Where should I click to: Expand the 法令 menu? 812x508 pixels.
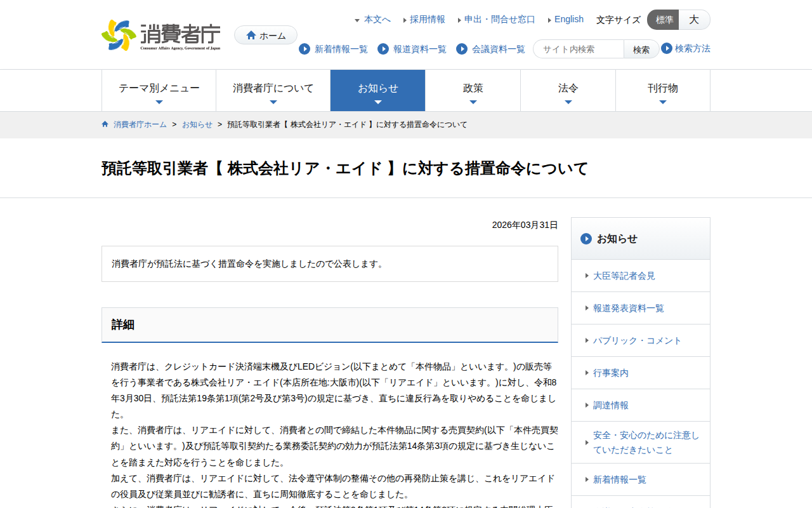point(568,91)
